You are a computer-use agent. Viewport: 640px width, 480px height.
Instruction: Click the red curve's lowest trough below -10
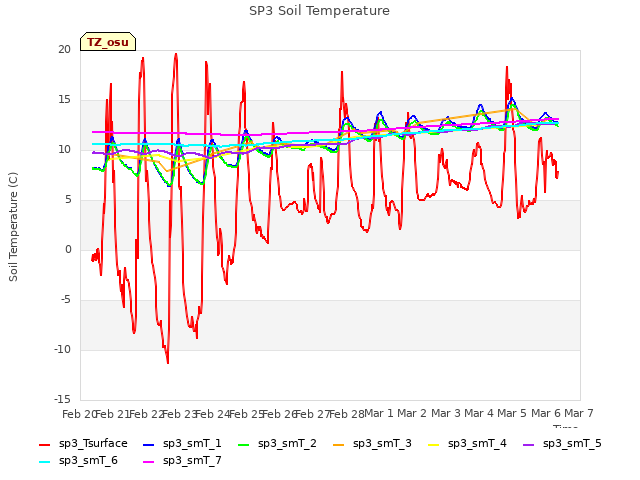point(168,362)
